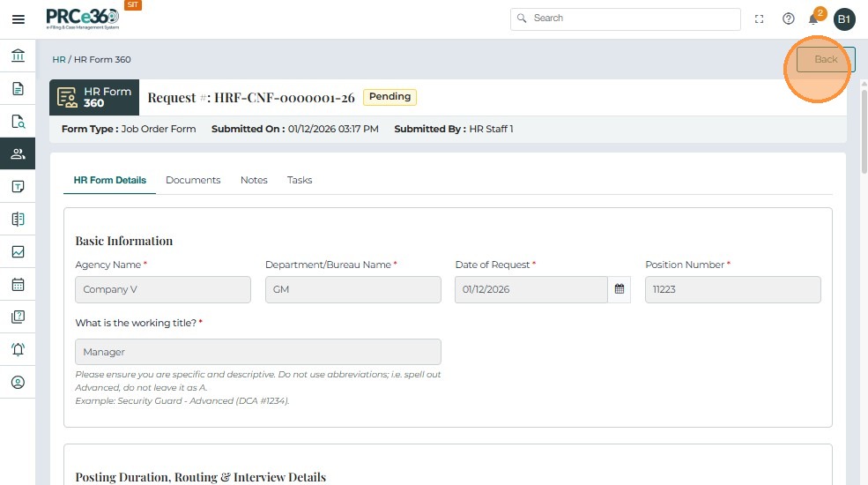Click the question mark pages sidebar icon
Image resolution: width=868 pixels, height=485 pixels.
pos(18,317)
